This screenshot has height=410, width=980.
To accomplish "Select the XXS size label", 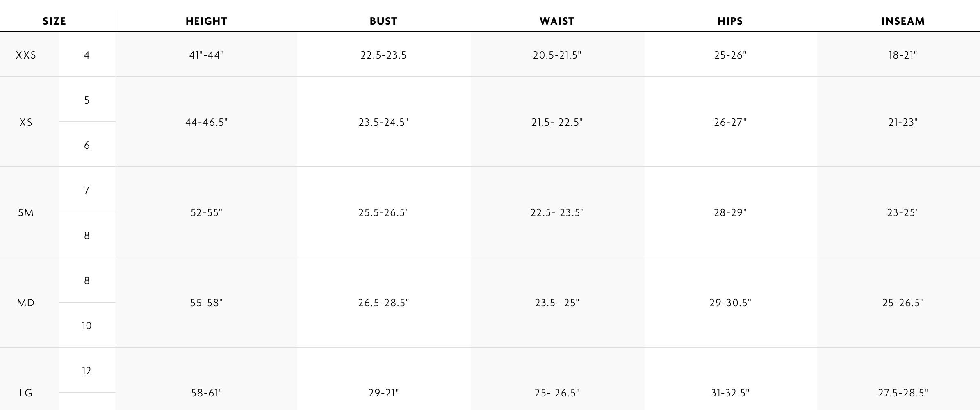I will 26,55.
